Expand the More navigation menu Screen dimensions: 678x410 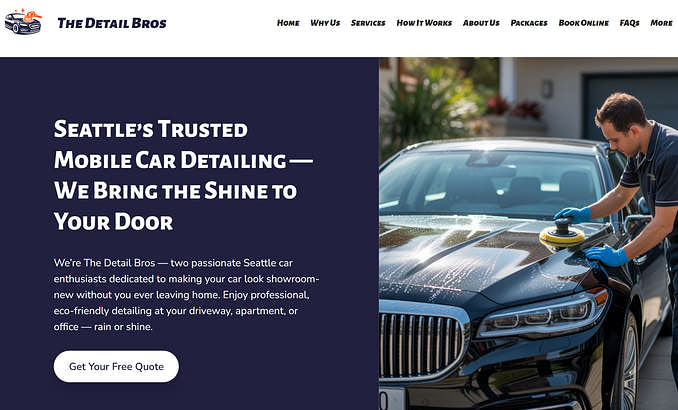click(662, 23)
